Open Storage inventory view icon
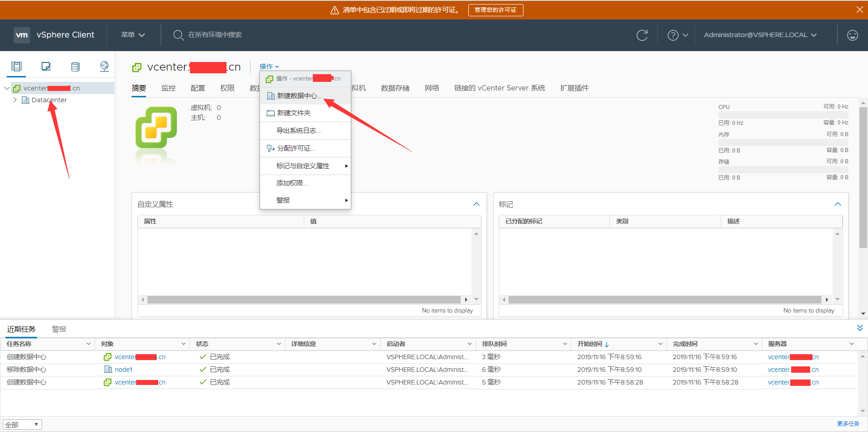Screen dimensions: 868x432 click(75, 66)
